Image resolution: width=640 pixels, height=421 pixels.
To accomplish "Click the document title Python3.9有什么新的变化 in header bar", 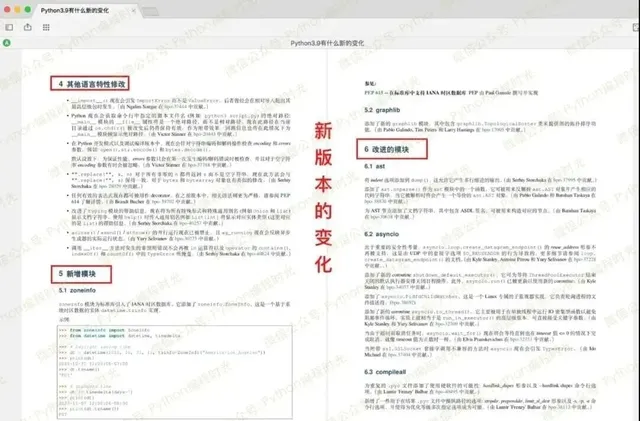I will point(327,43).
